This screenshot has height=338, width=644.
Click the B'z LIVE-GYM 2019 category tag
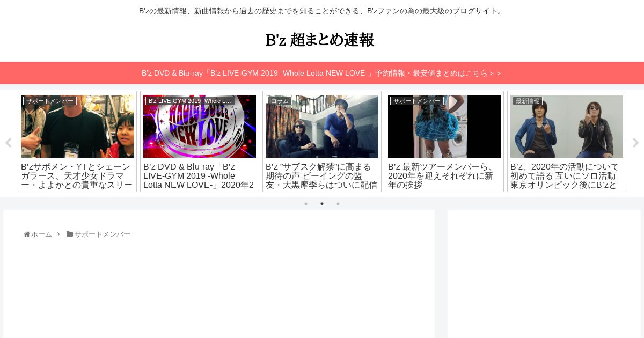coord(190,101)
